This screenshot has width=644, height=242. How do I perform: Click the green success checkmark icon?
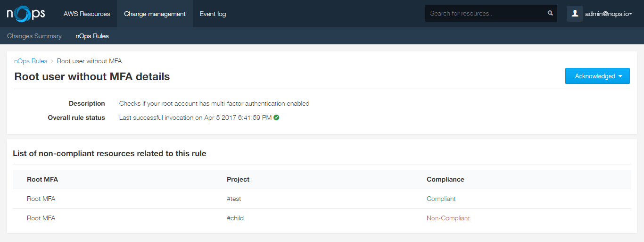coord(276,117)
